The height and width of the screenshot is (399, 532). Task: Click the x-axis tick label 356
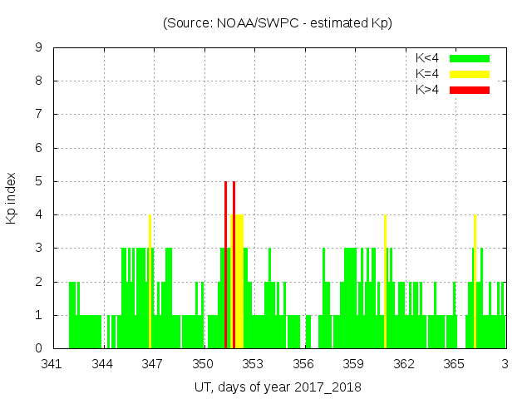point(303,364)
